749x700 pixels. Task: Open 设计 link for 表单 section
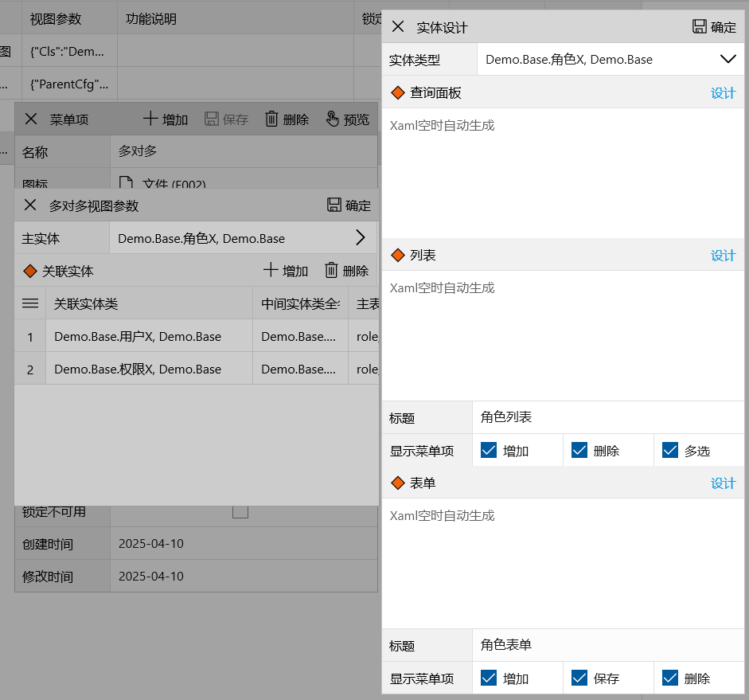[723, 483]
